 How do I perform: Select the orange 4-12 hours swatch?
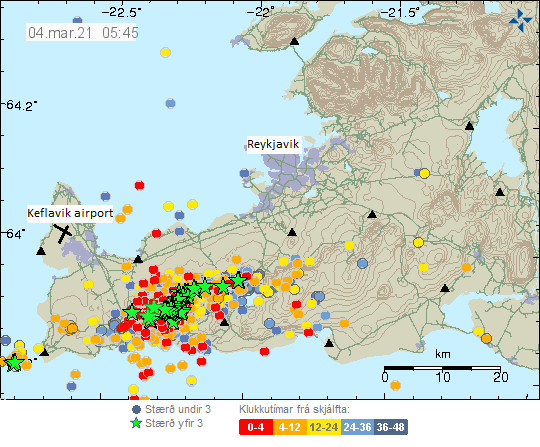point(290,427)
